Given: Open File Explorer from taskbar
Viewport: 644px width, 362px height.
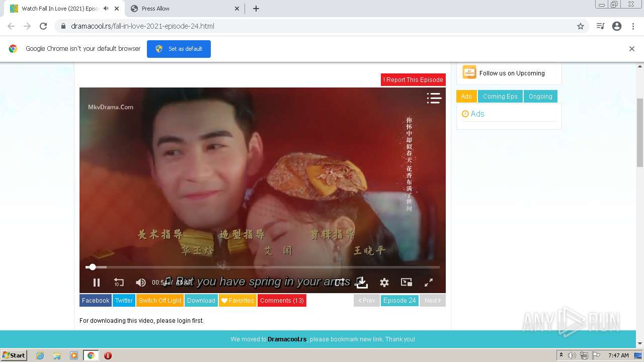Looking at the screenshot, I should pyautogui.click(x=57, y=355).
